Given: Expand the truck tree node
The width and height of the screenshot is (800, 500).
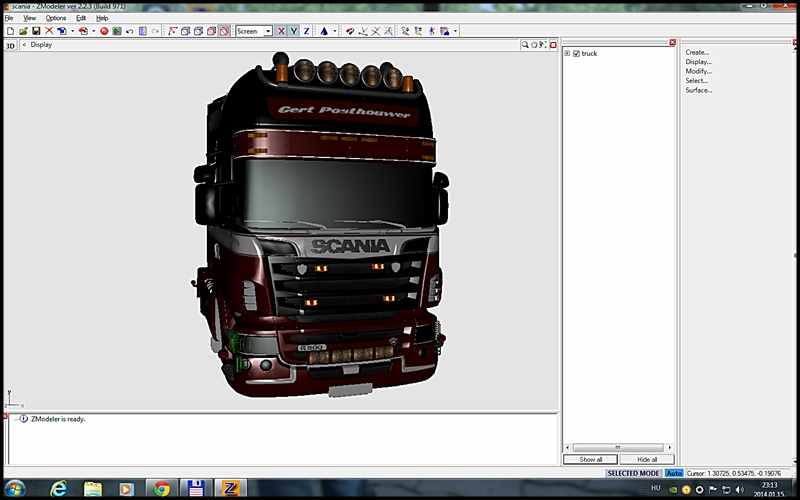Looking at the screenshot, I should 567,53.
